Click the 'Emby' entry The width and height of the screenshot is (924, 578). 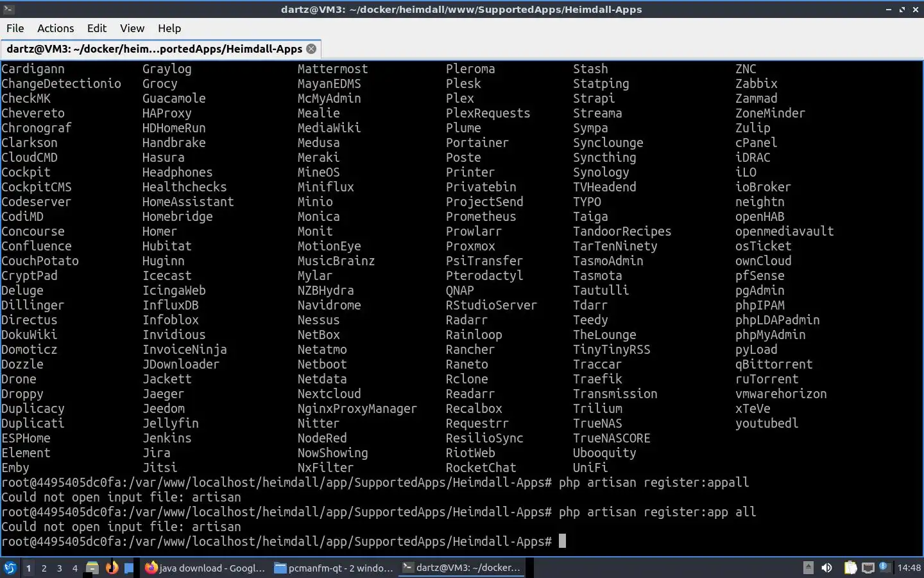(15, 468)
